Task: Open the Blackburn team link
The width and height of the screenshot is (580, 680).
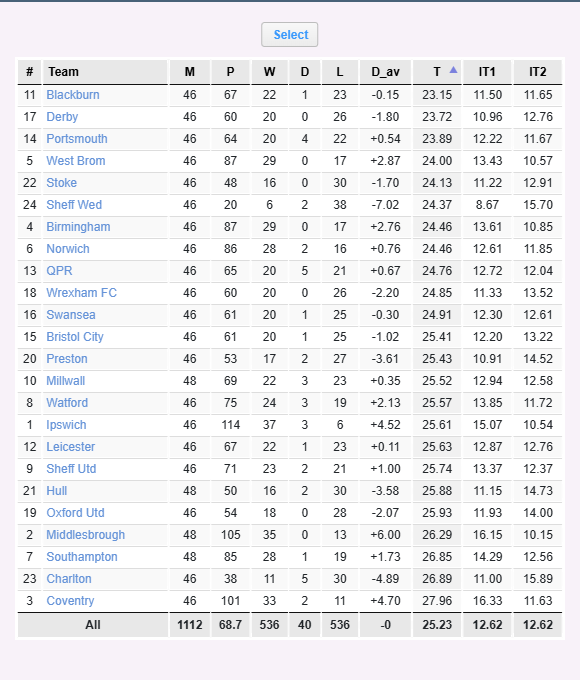Action: [73, 95]
